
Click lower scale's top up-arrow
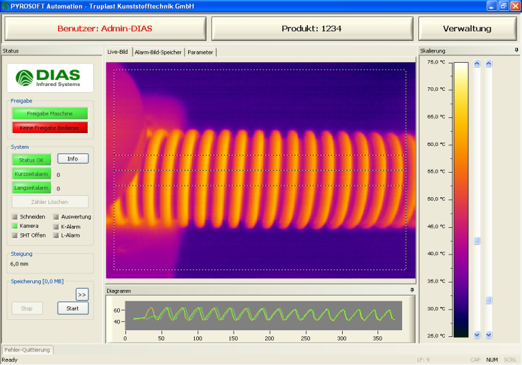489,64
